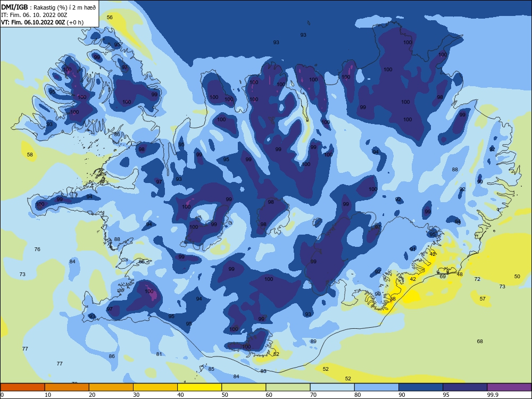Screen dimensions: 532x399
Task: Click the humidity value 38 on the map
Action: tap(393, 299)
